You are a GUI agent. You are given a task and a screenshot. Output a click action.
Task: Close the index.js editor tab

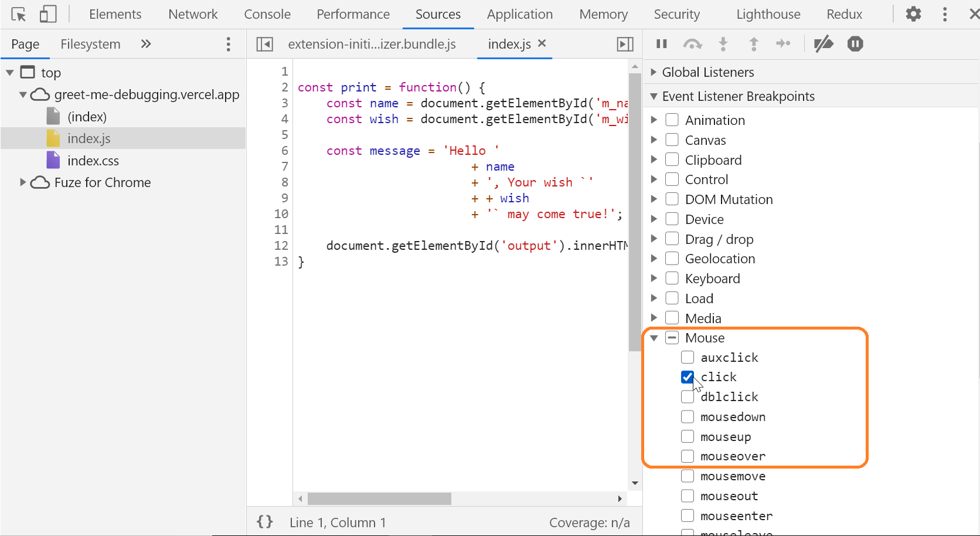pyautogui.click(x=542, y=43)
